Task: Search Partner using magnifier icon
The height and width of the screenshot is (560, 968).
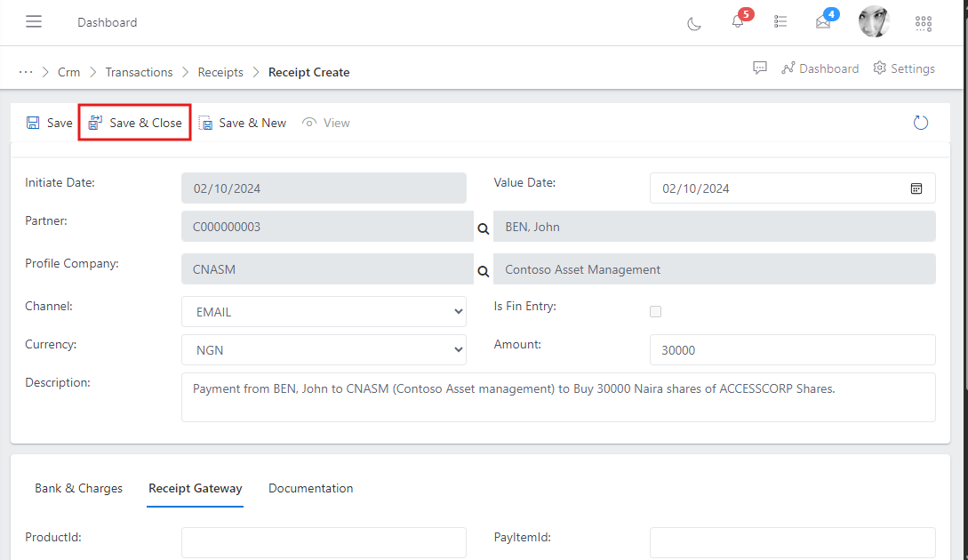Action: click(483, 228)
